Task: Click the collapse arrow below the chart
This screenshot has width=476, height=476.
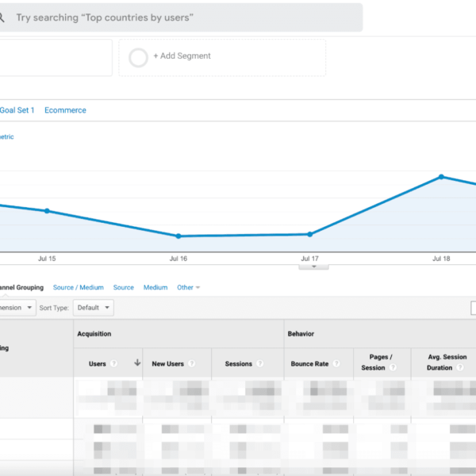Action: (313, 267)
